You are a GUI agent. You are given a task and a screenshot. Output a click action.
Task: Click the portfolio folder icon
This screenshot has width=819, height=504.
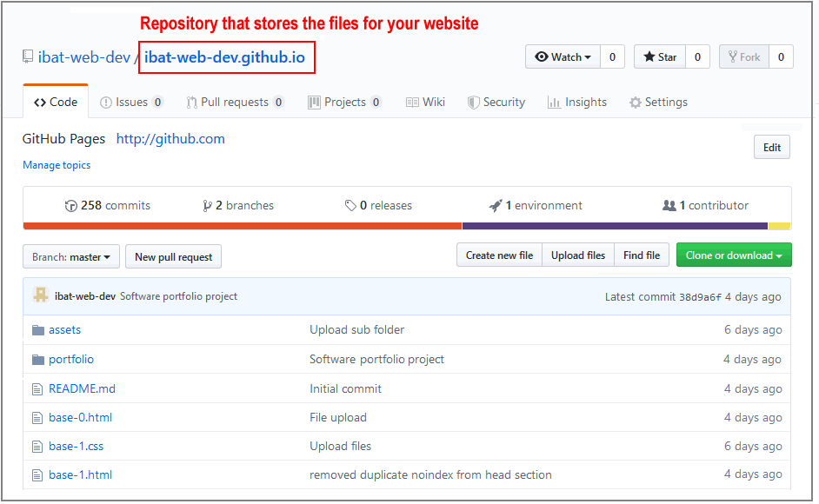(x=37, y=360)
